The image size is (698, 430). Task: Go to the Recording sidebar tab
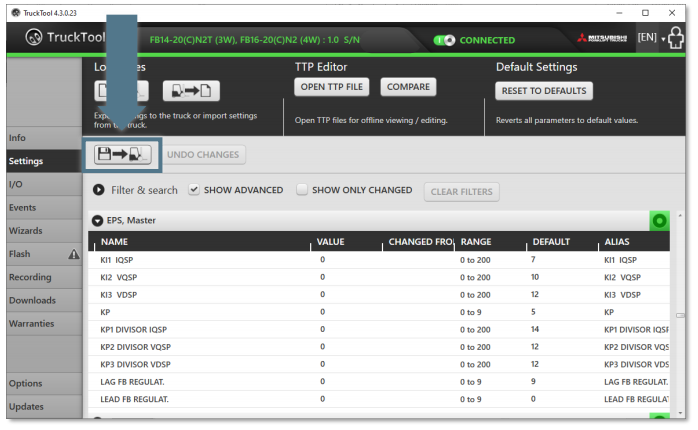(30, 277)
